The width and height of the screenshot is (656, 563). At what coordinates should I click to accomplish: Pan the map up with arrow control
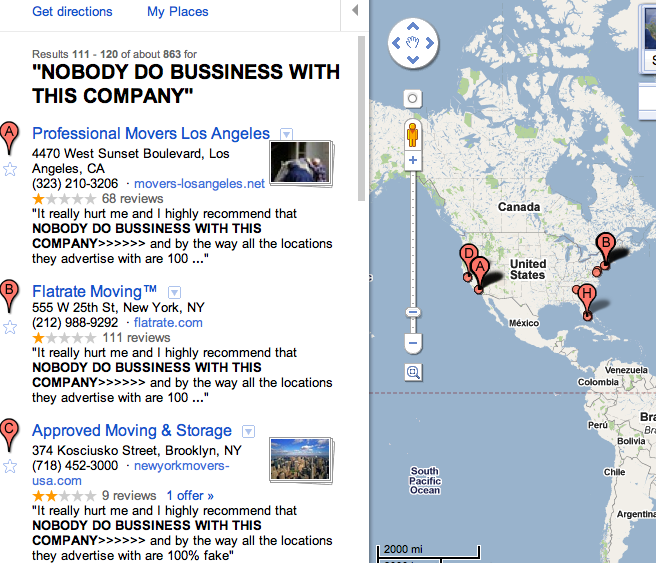413,26
